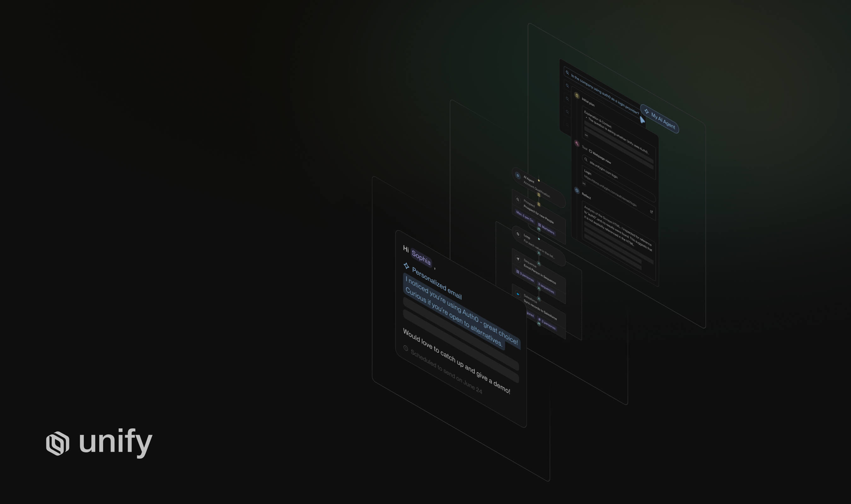The height and width of the screenshot is (504, 851).
Task: Click the pink Tool step icon
Action: pyautogui.click(x=577, y=143)
